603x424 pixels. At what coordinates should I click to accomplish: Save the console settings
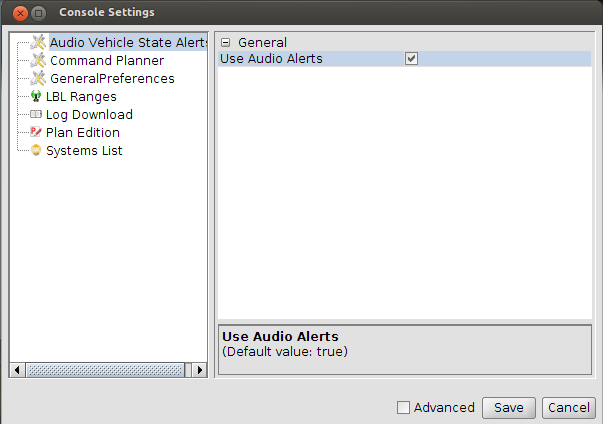point(509,407)
